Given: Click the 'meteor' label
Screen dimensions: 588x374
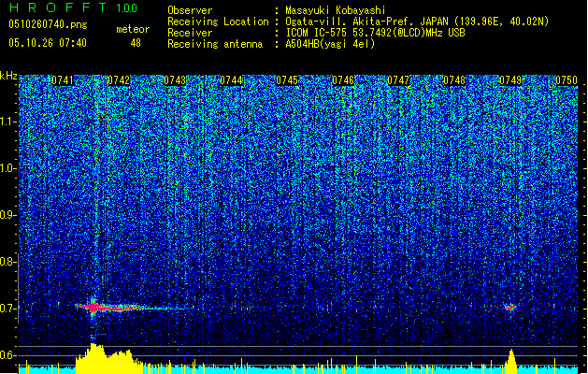Looking at the screenshot, I should coord(133,29).
